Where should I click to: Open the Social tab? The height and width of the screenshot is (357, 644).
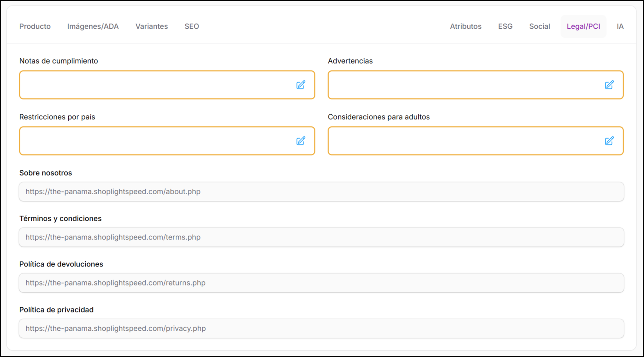point(539,26)
